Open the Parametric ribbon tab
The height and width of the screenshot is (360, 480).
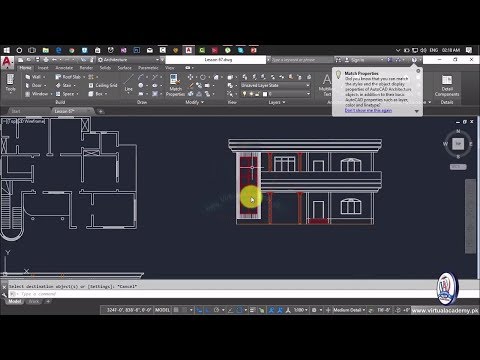(x=148, y=68)
